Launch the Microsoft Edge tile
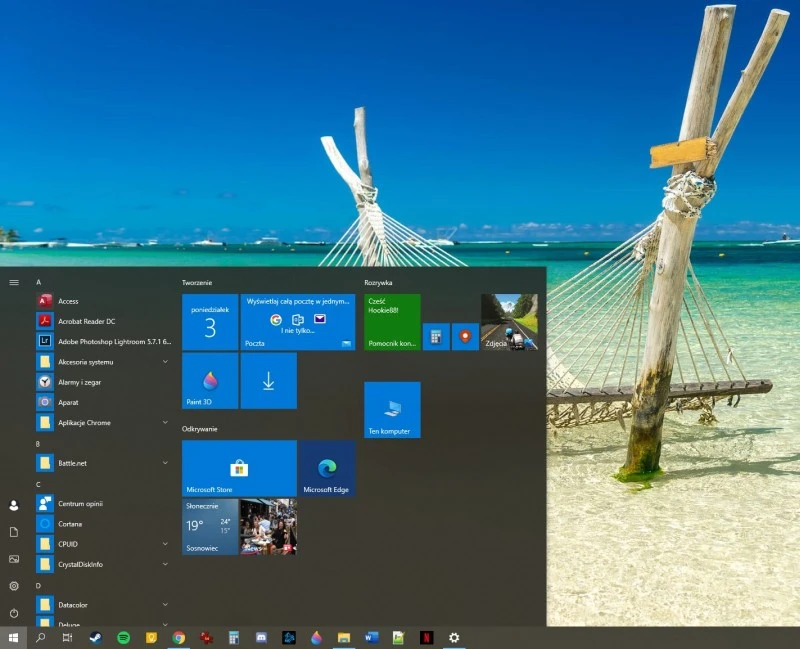The height and width of the screenshot is (649, 800). click(x=326, y=468)
